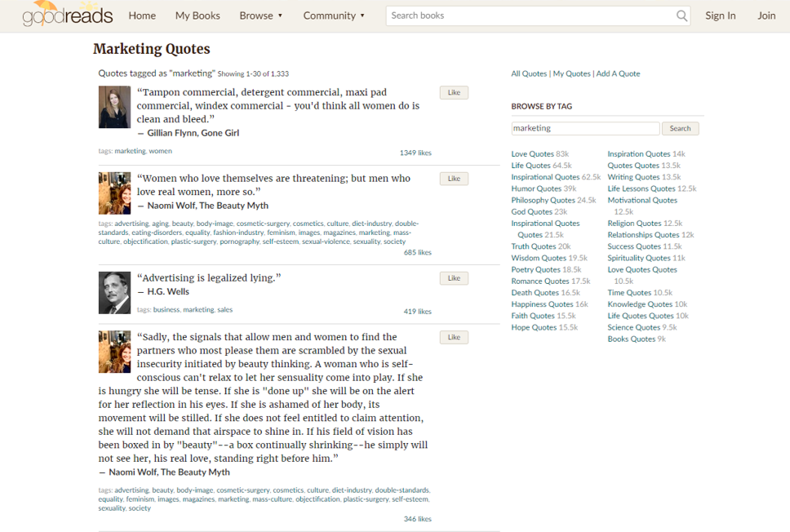The width and height of the screenshot is (790, 532).
Task: Browse Humor Quotes tag
Action: pos(536,189)
